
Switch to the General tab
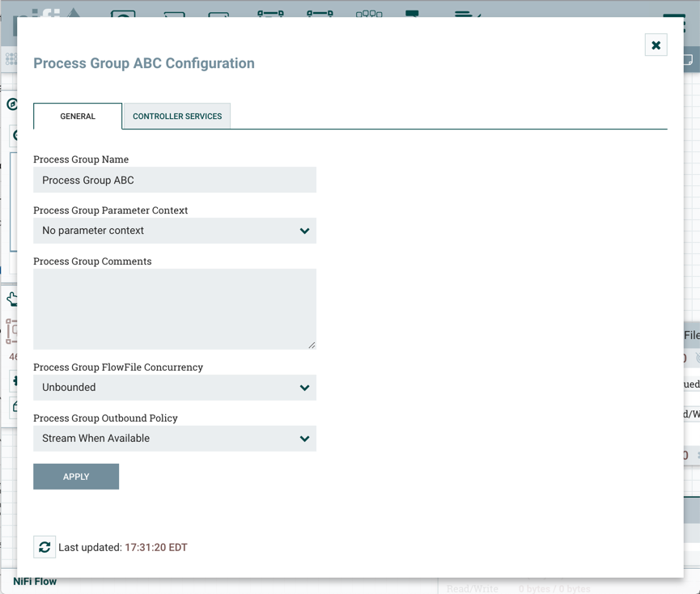78,117
